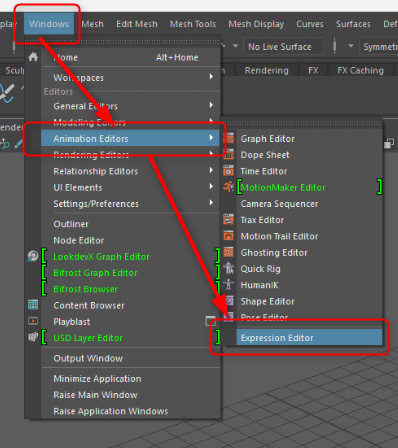This screenshot has width=398, height=448.
Task: Click the No Live Surface field
Action: (283, 46)
